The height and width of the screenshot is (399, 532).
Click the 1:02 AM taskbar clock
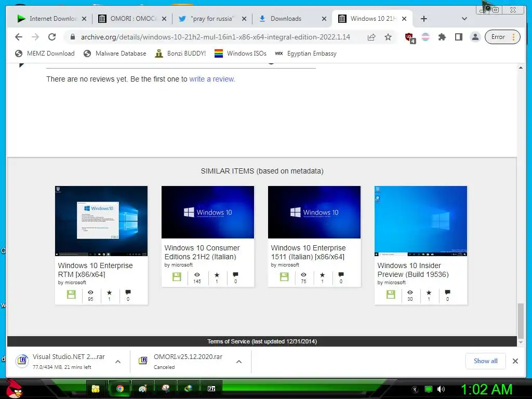486,389
